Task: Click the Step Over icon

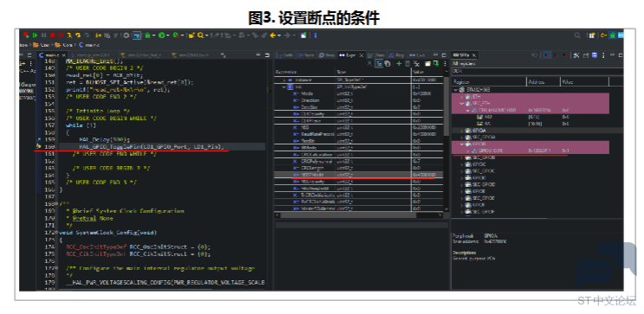Action: 78,35
